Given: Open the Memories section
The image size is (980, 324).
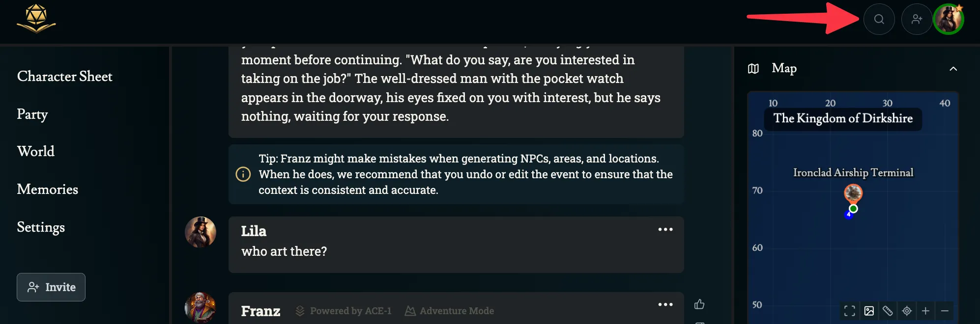Looking at the screenshot, I should pyautogui.click(x=48, y=189).
